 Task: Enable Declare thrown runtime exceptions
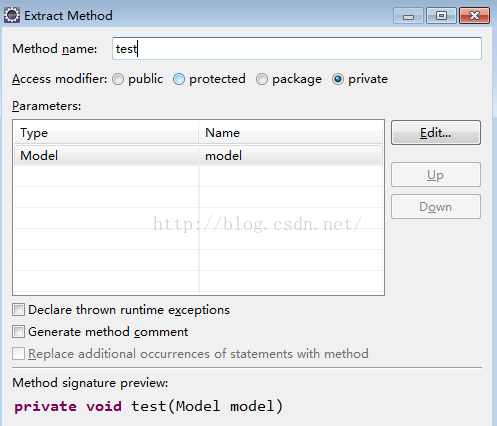18,310
